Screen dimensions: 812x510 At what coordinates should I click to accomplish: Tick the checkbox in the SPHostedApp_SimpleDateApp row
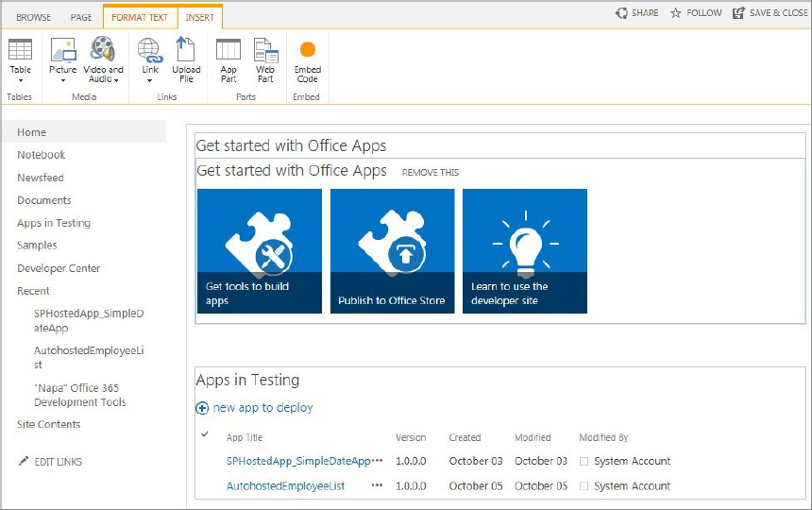click(584, 461)
